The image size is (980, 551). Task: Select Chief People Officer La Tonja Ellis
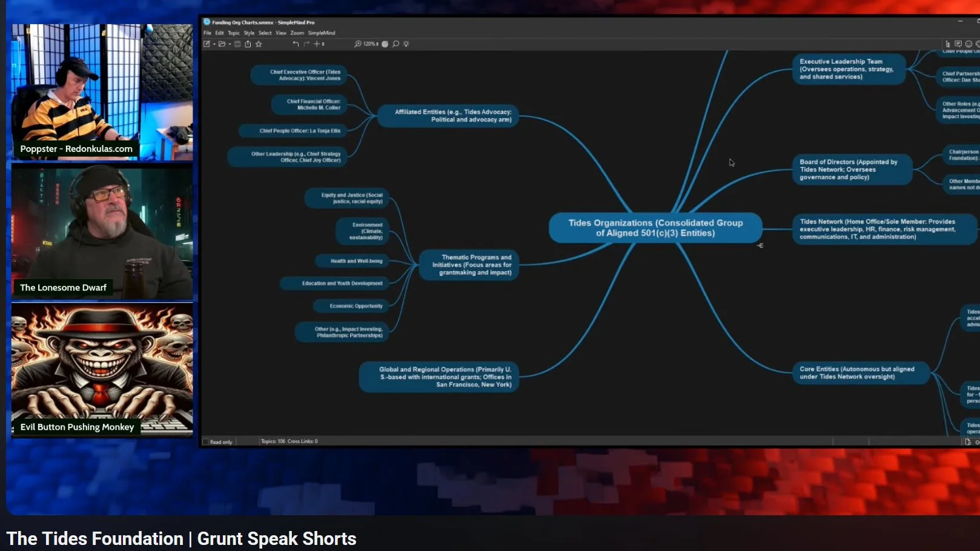point(293,131)
